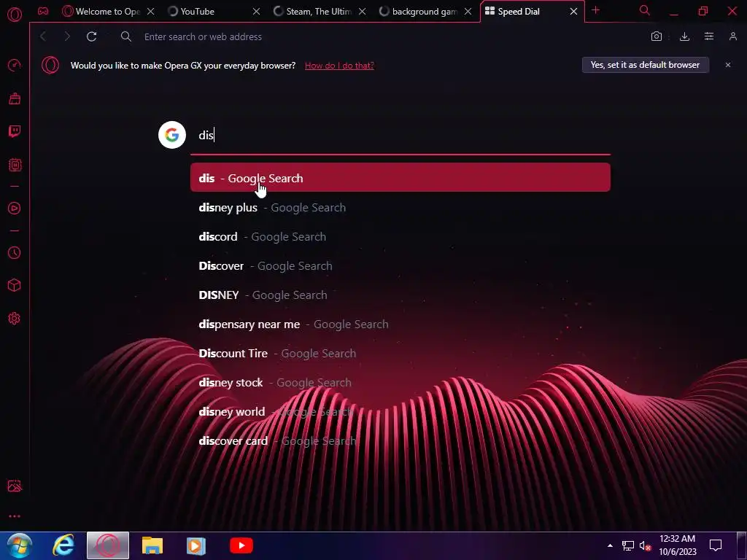Select 'dis - Google Search' suggestion
Image resolution: width=747 pixels, height=560 pixels.
[400, 178]
